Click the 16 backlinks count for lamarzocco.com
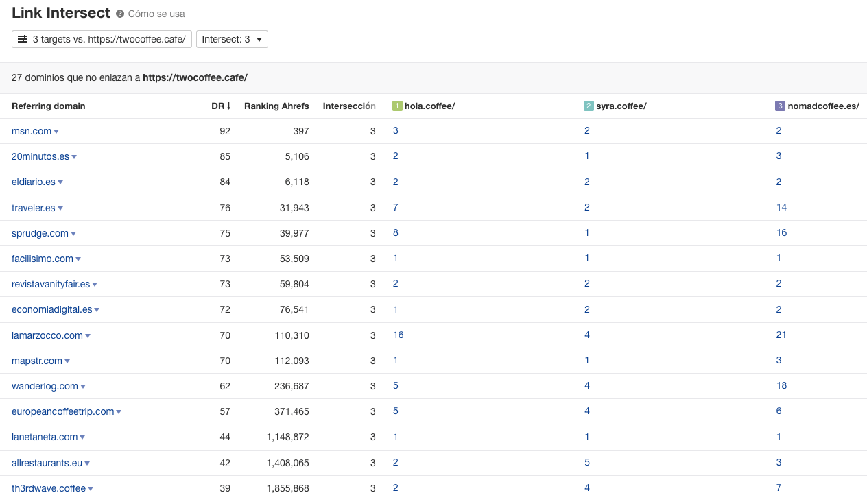This screenshot has height=504, width=867. click(399, 335)
